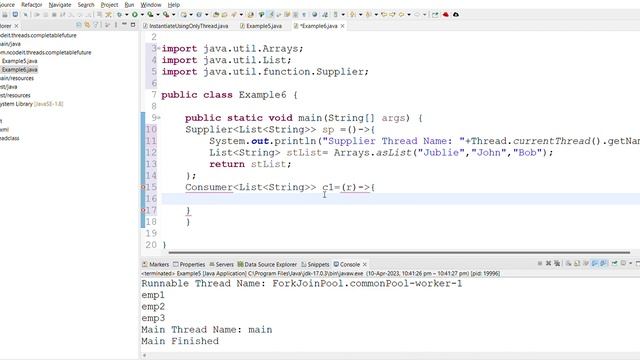Switch to the Snippets tab

click(315, 264)
